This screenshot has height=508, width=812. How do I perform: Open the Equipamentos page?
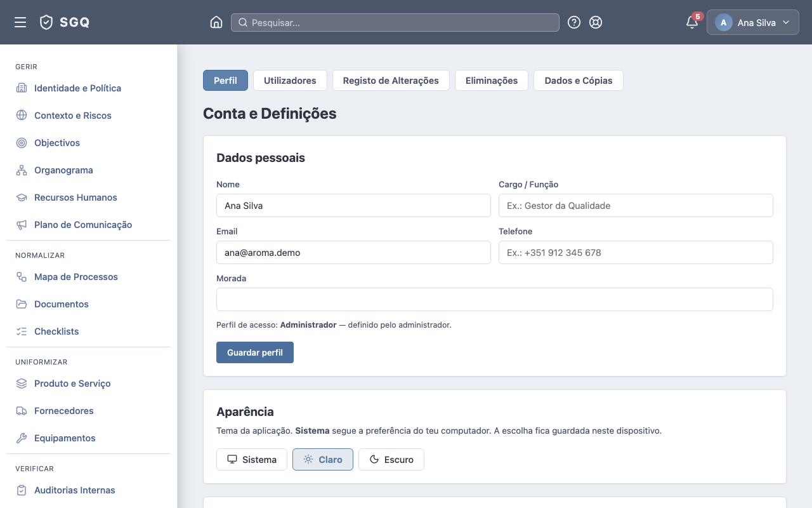click(89, 438)
